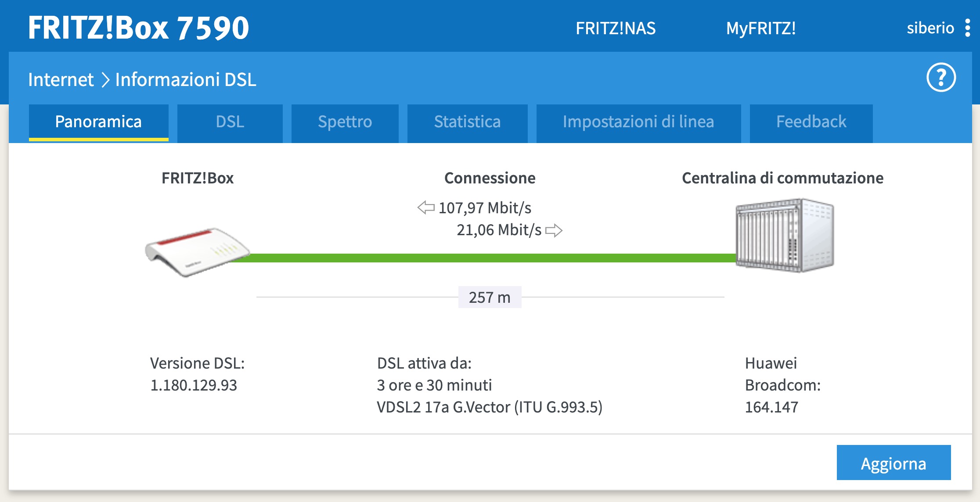This screenshot has width=980, height=502.
Task: Open Impostazioni di linea tab
Action: pos(638,122)
